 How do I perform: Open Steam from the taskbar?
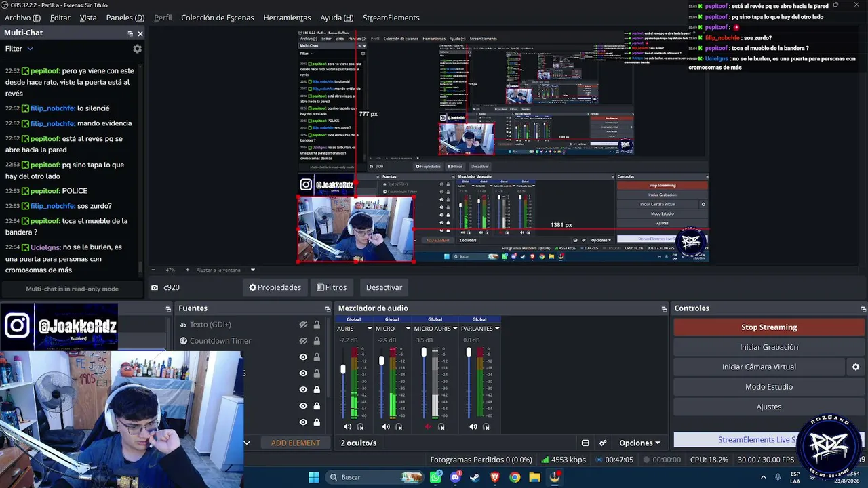475,477
